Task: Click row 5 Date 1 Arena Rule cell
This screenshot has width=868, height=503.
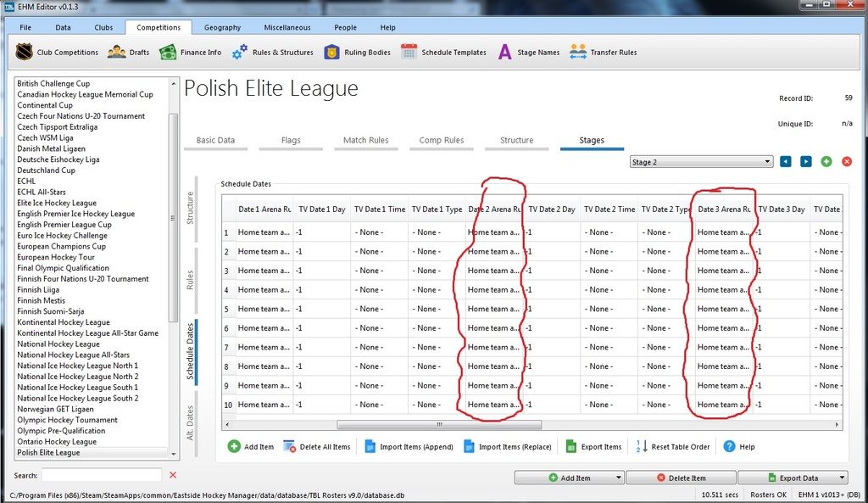Action: coord(264,309)
